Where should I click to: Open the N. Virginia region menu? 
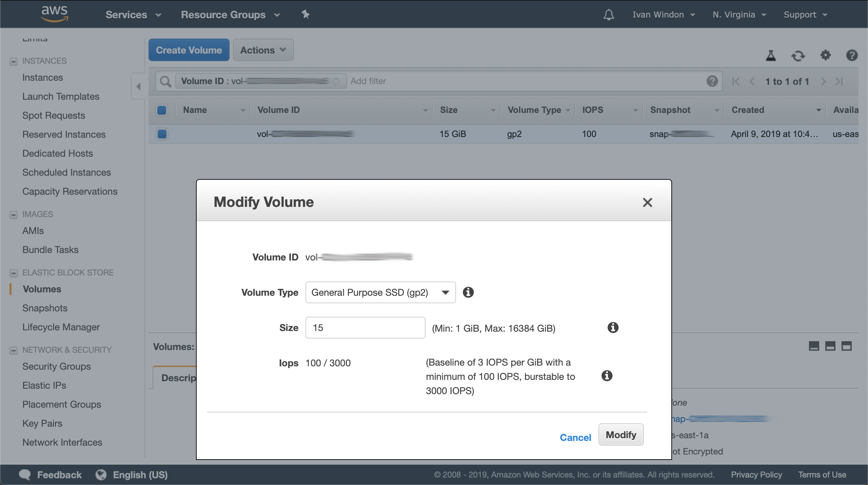coord(739,15)
